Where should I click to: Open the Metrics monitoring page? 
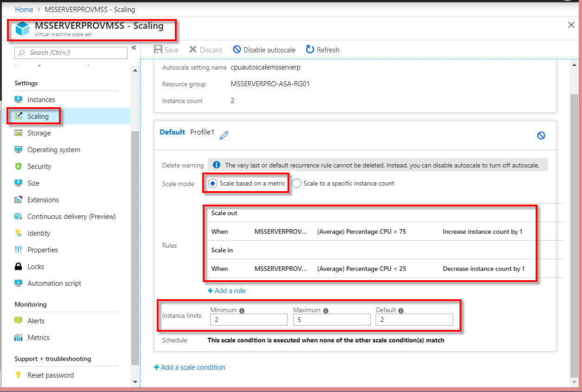click(x=38, y=338)
